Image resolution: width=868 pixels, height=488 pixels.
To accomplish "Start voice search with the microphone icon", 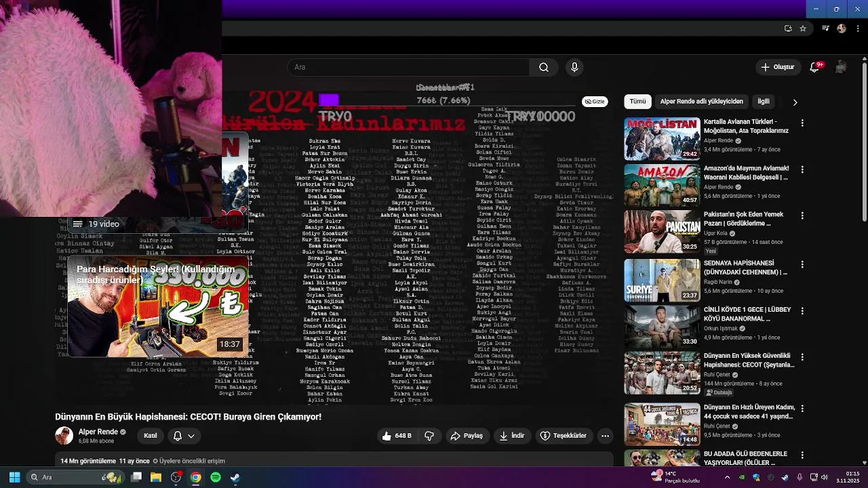I will pos(574,67).
